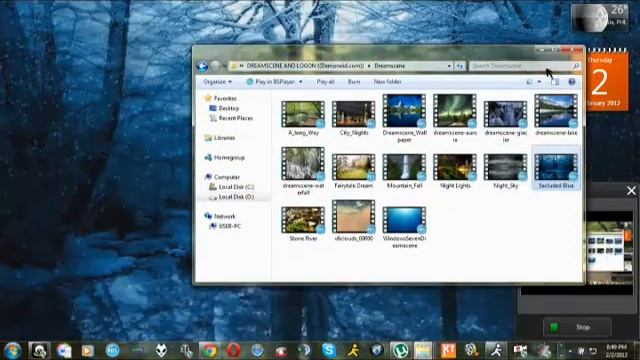This screenshot has height=360, width=640.
Task: Open uTorrent from taskbar
Action: (x=400, y=351)
